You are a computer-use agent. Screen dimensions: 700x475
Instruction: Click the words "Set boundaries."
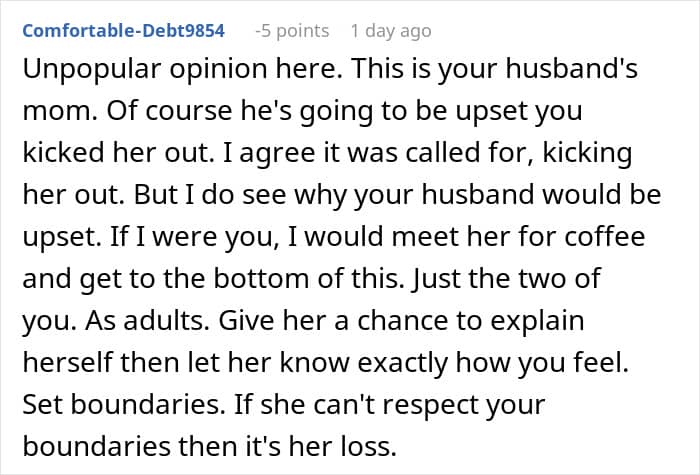[124, 404]
